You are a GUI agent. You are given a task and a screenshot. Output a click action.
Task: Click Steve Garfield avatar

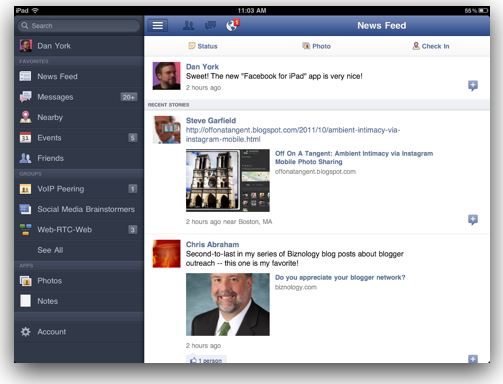166,130
